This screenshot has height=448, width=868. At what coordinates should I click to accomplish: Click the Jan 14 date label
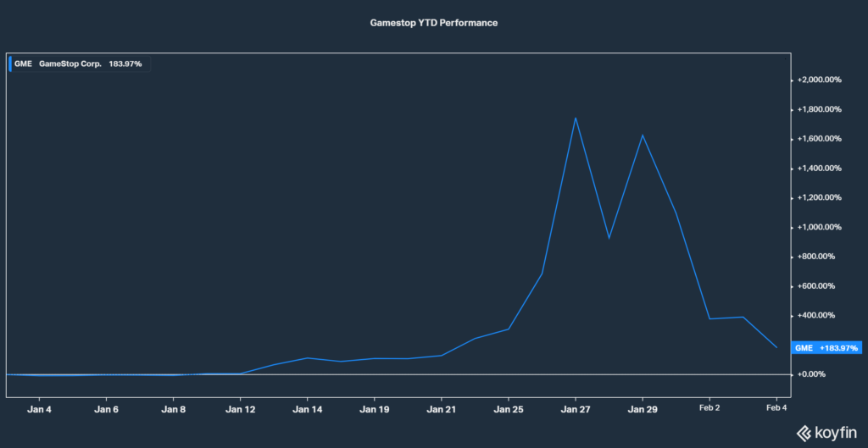[x=307, y=410]
